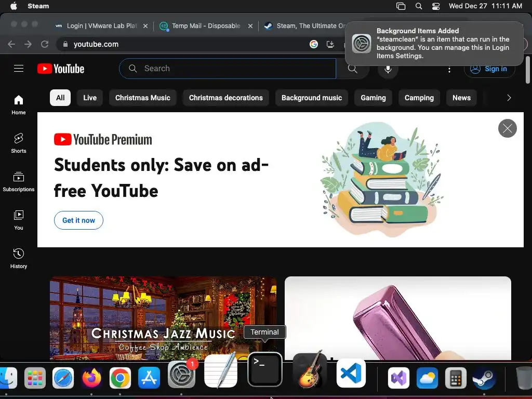Open Visual Studio Code from dock
Screen dimensions: 532x399
coord(351,373)
